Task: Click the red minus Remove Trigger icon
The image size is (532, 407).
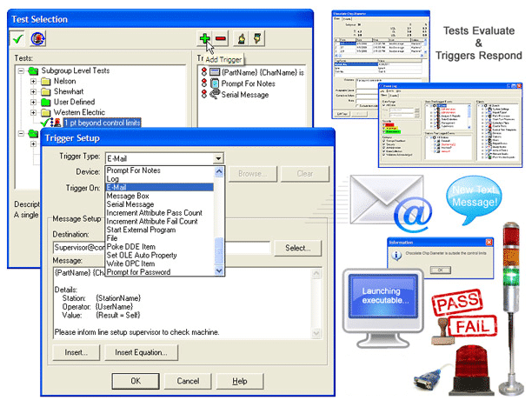Action: [x=219, y=39]
